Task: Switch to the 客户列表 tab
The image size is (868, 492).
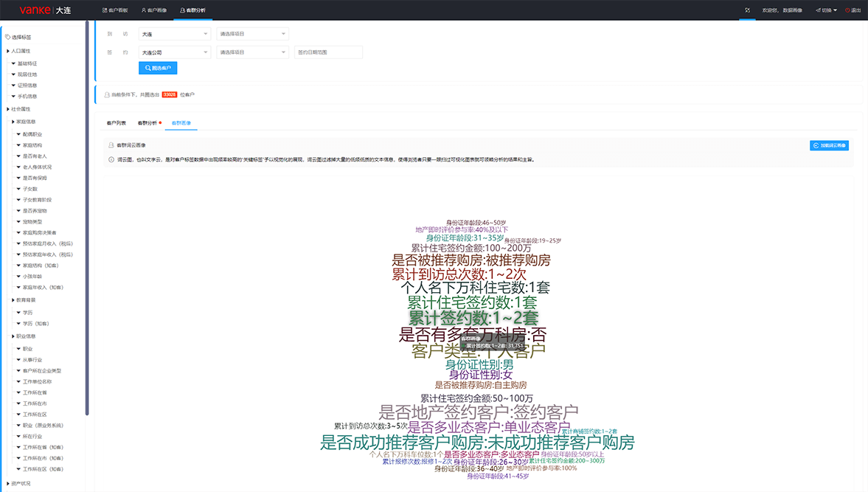Action: pos(116,123)
